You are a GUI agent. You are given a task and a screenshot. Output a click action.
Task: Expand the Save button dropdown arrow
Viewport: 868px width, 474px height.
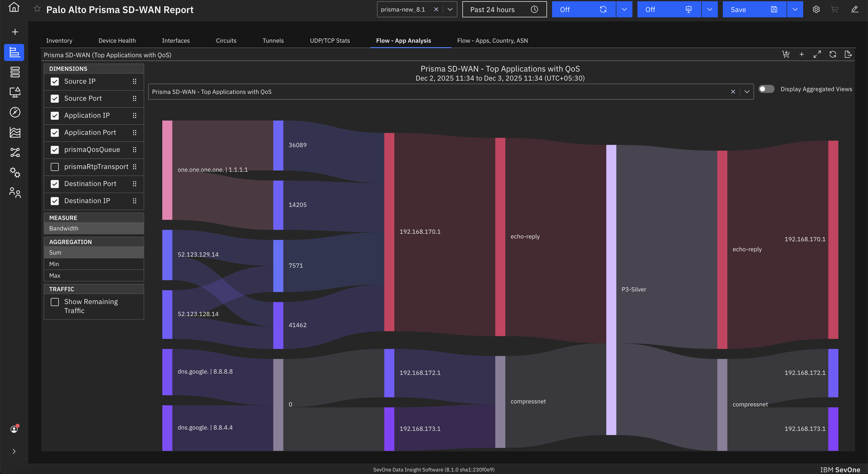[795, 10]
